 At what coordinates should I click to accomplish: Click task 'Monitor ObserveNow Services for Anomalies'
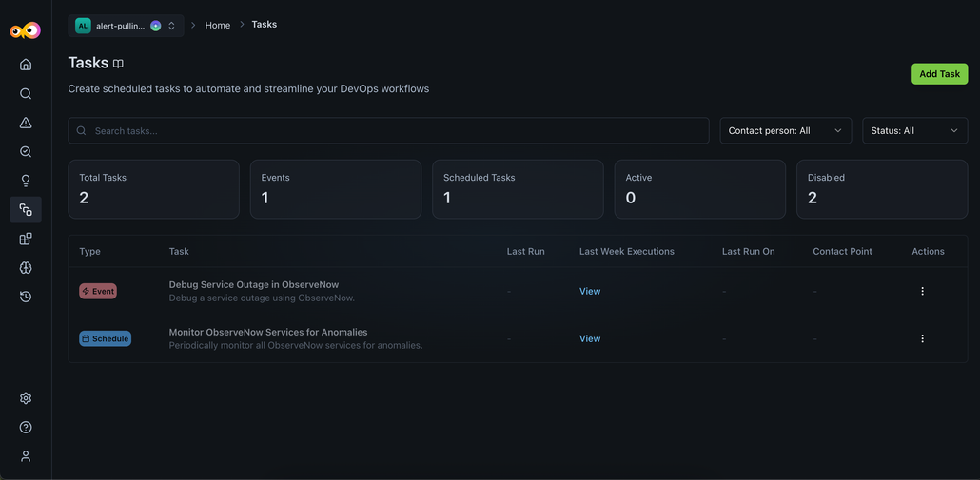pyautogui.click(x=268, y=332)
